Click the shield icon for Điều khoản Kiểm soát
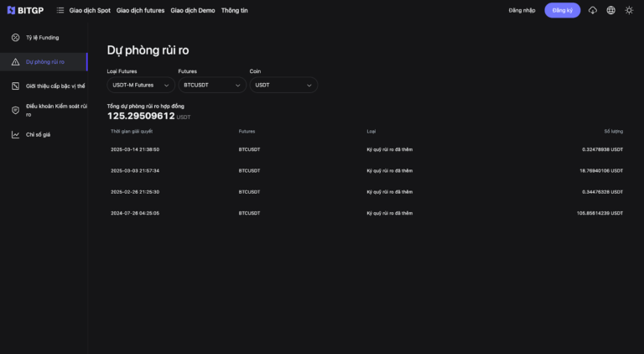Screen dimensions: 644x354 tap(16, 110)
